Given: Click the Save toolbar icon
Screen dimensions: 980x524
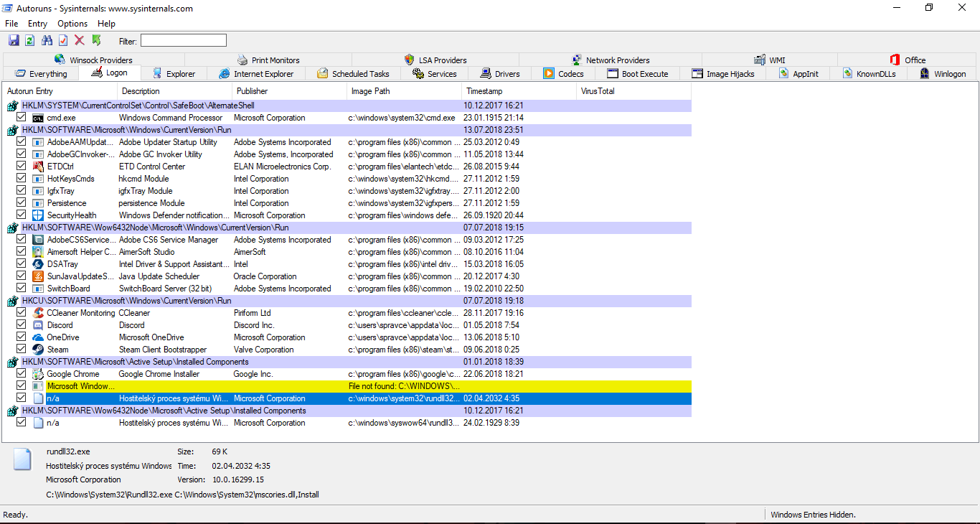Looking at the screenshot, I should (14, 41).
